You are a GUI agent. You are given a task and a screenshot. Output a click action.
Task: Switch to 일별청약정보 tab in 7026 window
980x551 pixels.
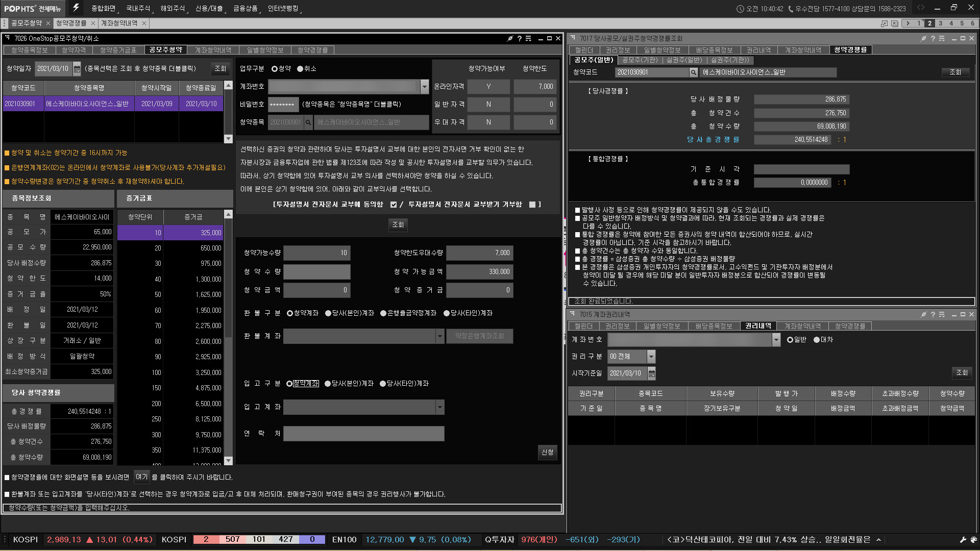265,50
